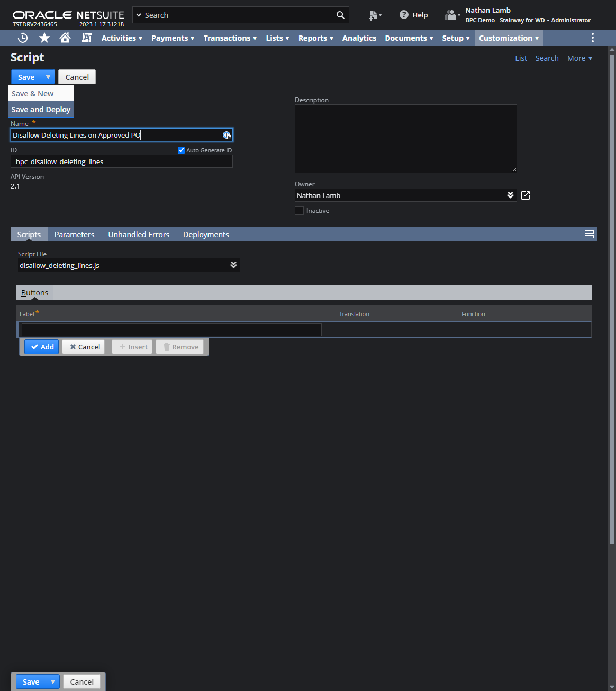Screen dimensions: 616x691
Task: Switch to the Parameters subtab
Action: [74, 234]
